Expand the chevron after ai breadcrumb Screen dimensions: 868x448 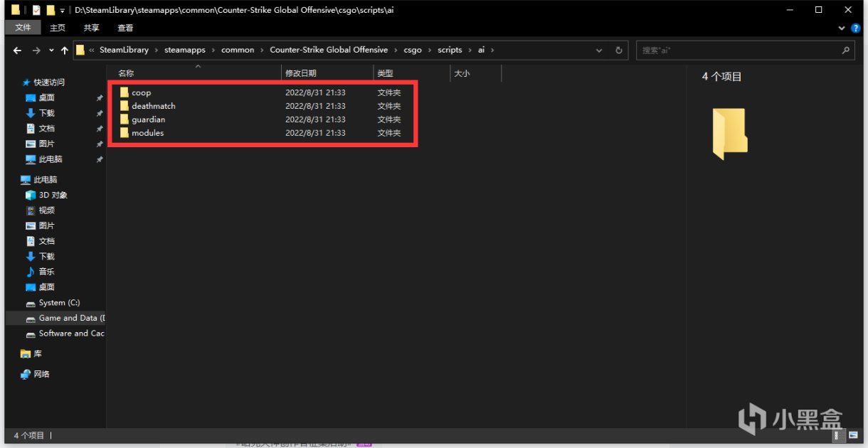coord(492,50)
